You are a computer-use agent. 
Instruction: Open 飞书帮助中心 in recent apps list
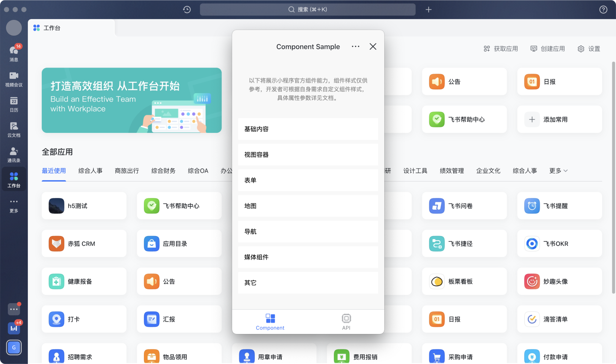[179, 206]
